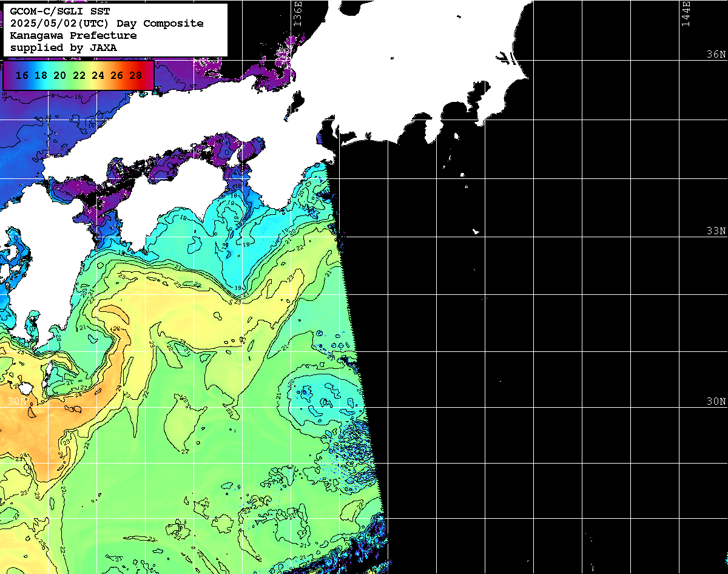This screenshot has width=728, height=574.
Task: Pick the 28 value on temperature color scale
Action: point(136,76)
